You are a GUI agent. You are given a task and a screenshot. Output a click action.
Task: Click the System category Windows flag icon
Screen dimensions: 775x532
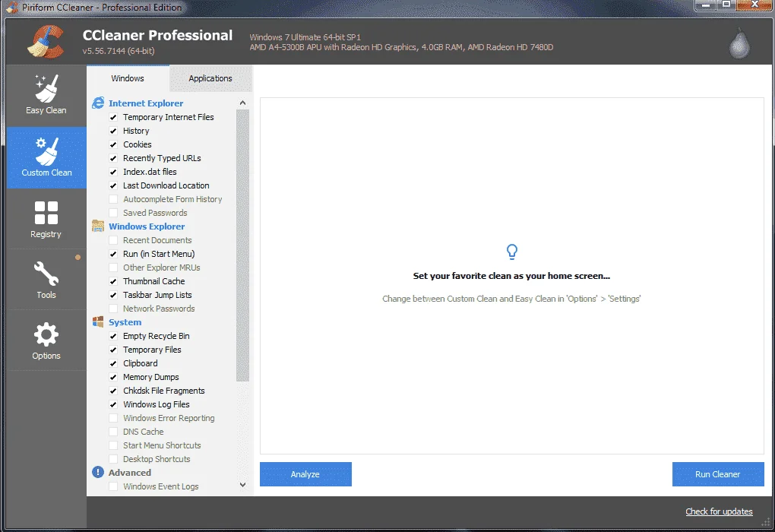pos(98,322)
